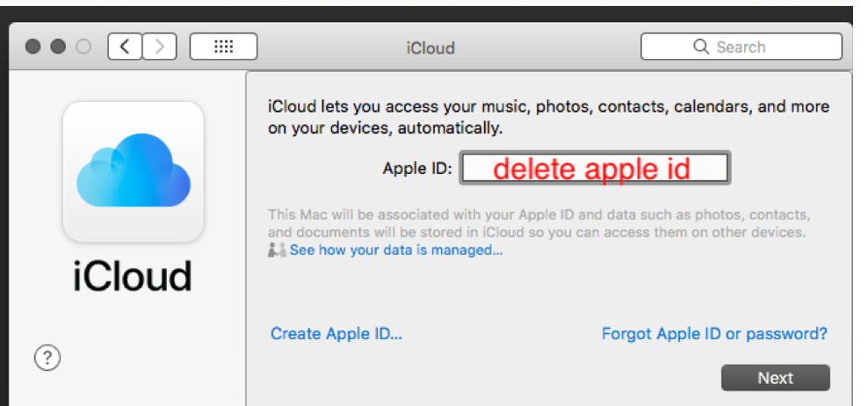Click the greyed-out zoom window button
Image resolution: width=868 pixels, height=406 pixels.
(83, 47)
